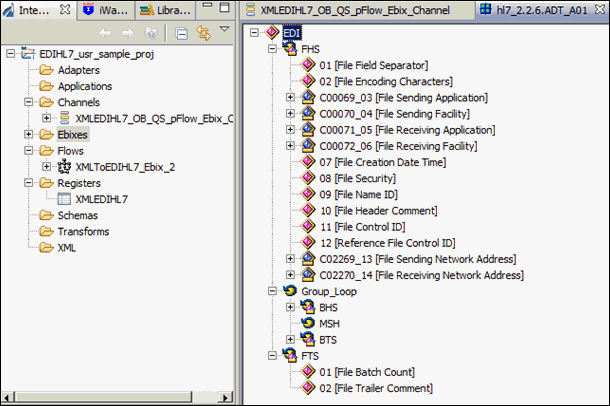Select the XML folder
610x406 pixels.
[x=67, y=247]
